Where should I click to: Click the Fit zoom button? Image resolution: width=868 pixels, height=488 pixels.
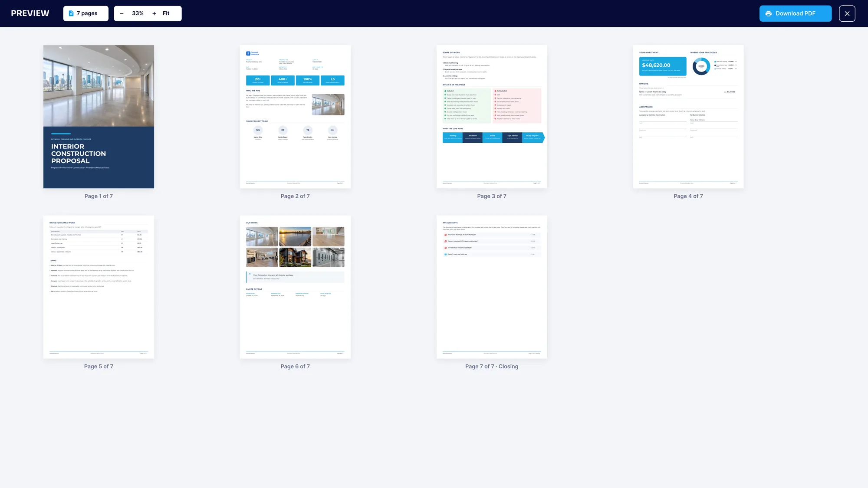coord(166,13)
